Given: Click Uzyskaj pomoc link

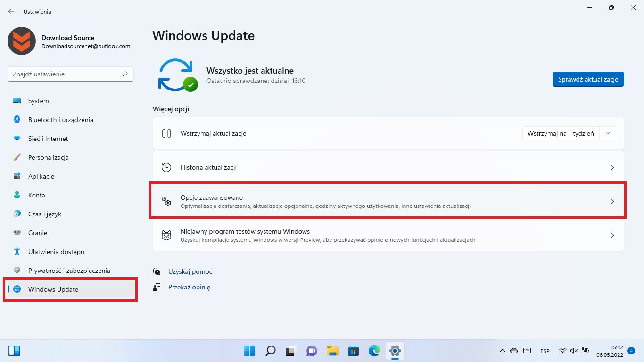Looking at the screenshot, I should point(190,271).
